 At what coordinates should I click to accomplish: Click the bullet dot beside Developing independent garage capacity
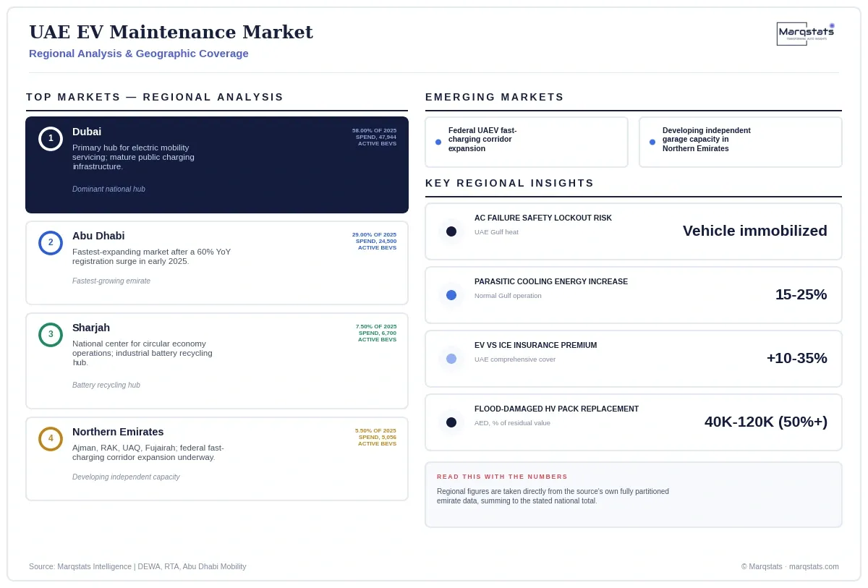[x=652, y=142]
